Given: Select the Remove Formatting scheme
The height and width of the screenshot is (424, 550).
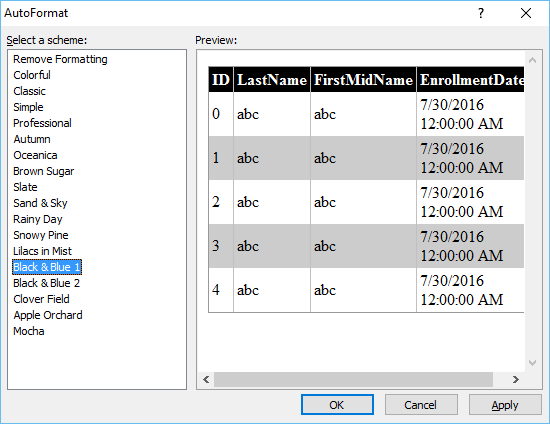Looking at the screenshot, I should tap(60, 59).
